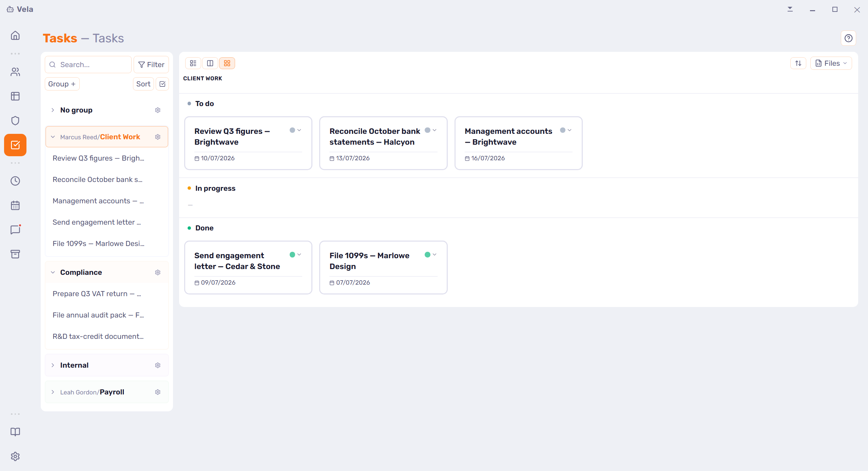Click the In progress section heading
The height and width of the screenshot is (471, 868).
pos(215,188)
